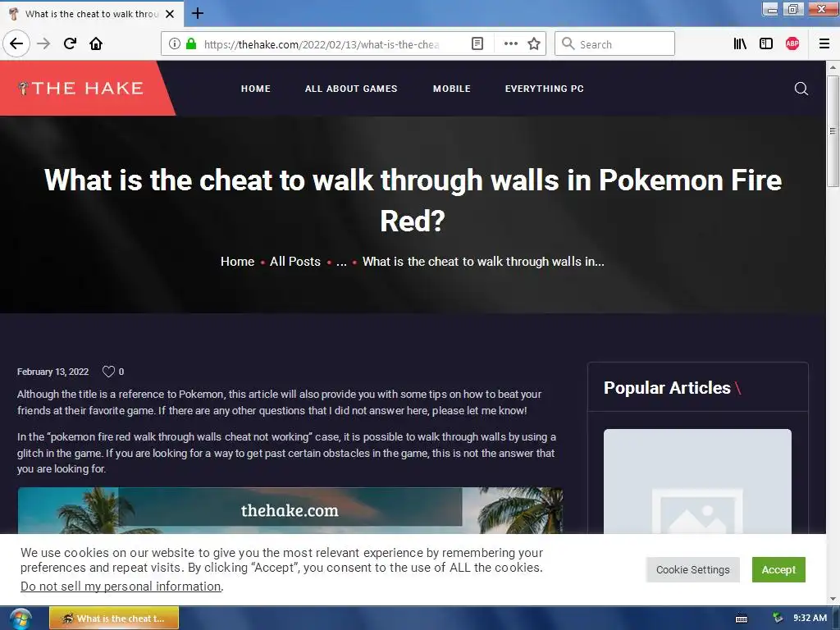840x630 pixels.
Task: Open the ALL ABOUT GAMES menu item
Action: tap(351, 89)
